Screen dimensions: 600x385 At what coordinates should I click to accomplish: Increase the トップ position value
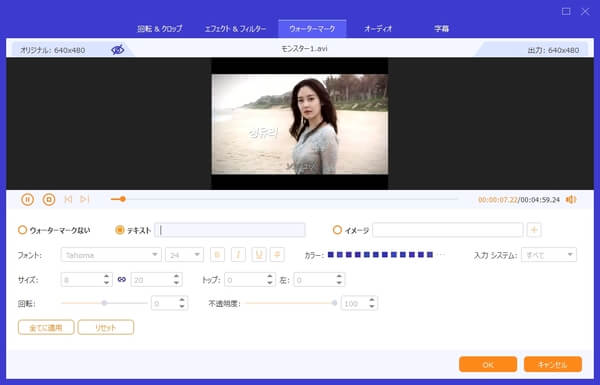coord(270,276)
